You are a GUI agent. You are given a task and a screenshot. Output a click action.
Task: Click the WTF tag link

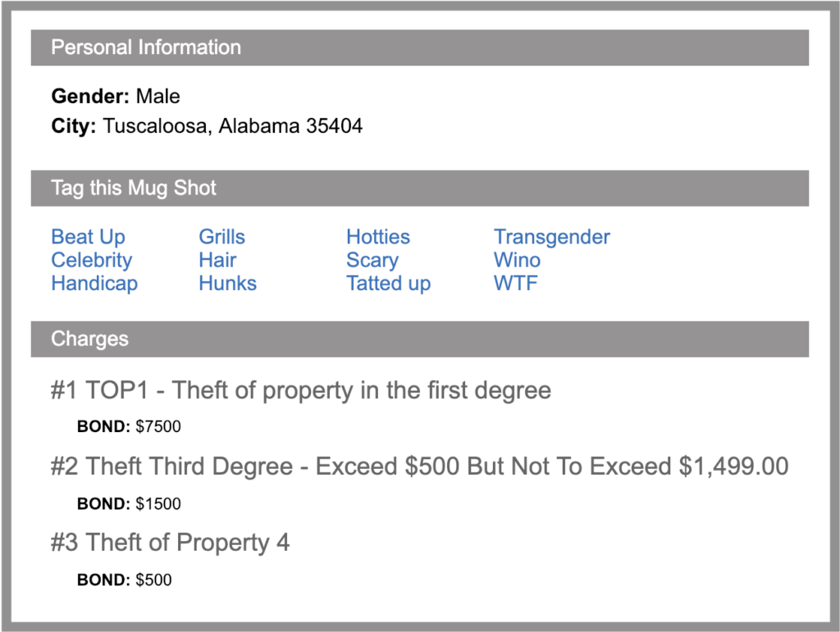coord(515,283)
